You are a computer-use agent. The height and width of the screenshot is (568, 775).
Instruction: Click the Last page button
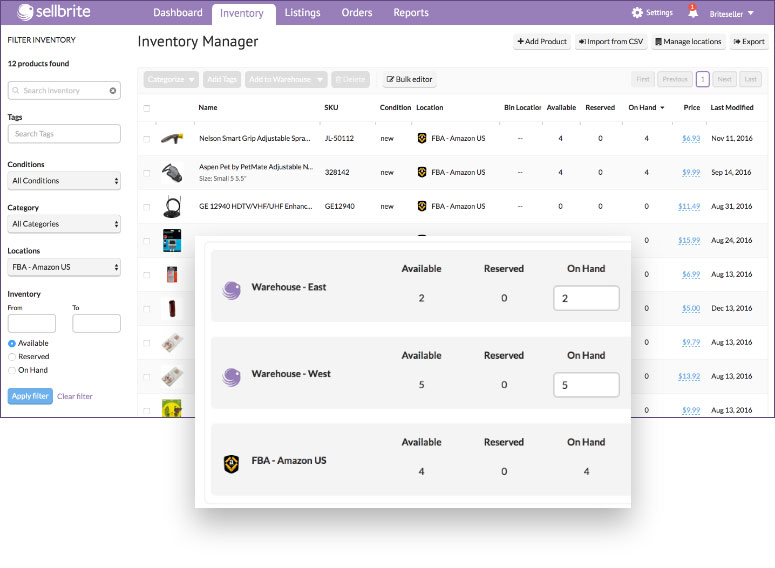[x=750, y=79]
